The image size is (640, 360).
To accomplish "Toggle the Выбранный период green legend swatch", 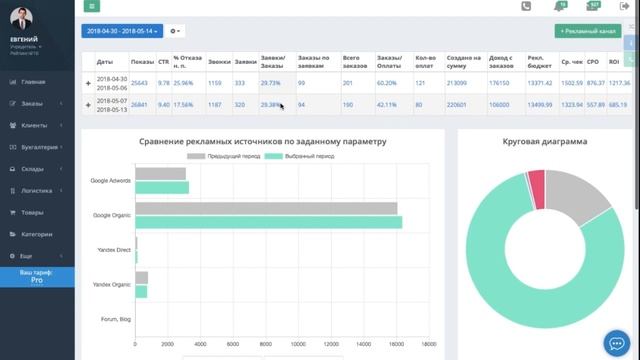I will [273, 156].
